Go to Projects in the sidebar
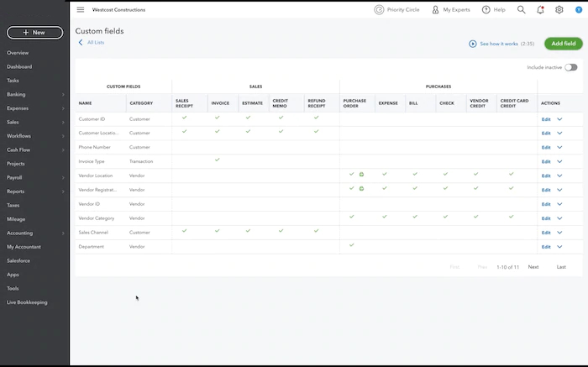The height and width of the screenshot is (367, 588). coord(15,164)
